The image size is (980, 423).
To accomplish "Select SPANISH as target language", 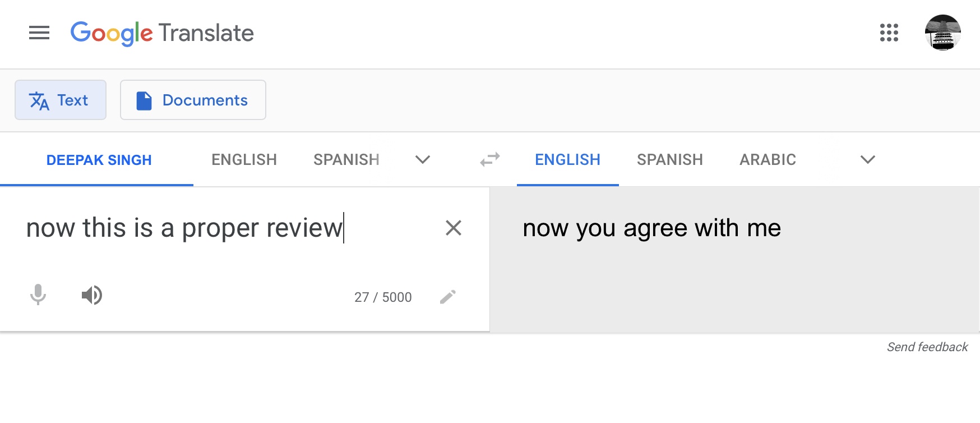I will (x=670, y=160).
